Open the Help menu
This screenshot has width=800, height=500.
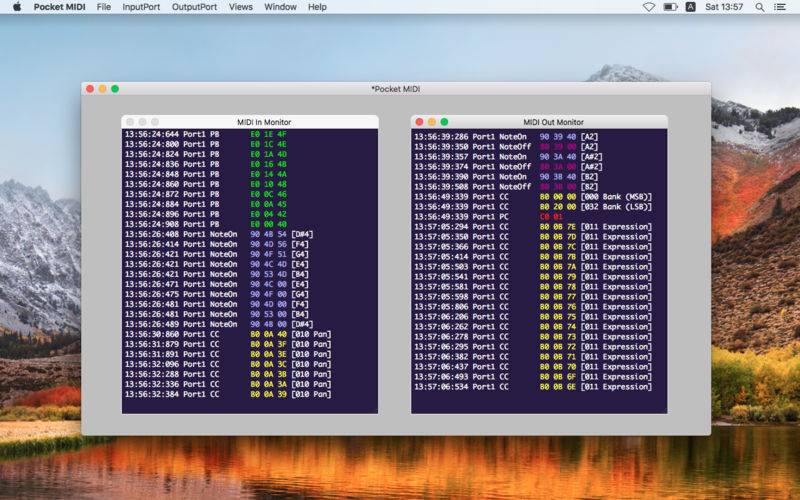(317, 7)
